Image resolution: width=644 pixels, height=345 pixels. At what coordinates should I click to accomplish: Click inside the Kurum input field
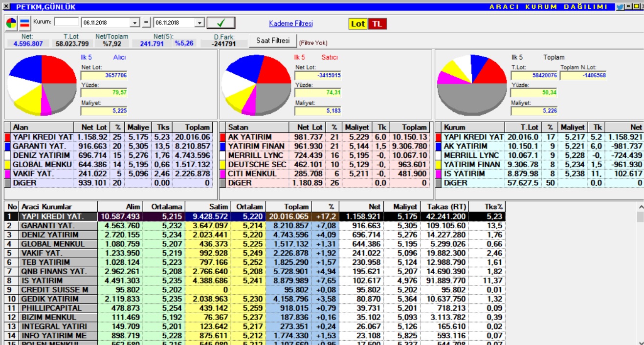click(x=67, y=22)
